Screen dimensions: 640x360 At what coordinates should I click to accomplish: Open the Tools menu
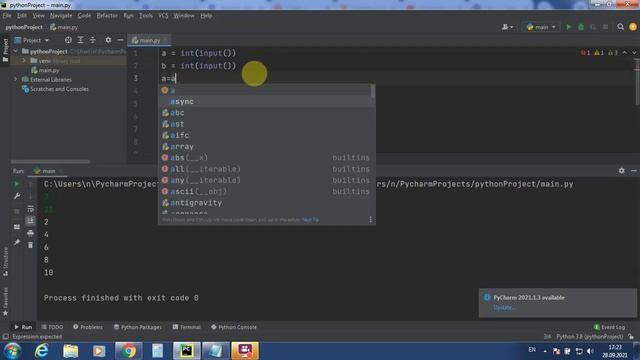point(146,16)
